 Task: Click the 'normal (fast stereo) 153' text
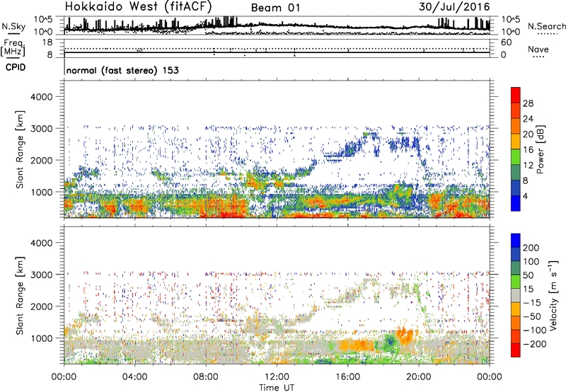[x=122, y=70]
